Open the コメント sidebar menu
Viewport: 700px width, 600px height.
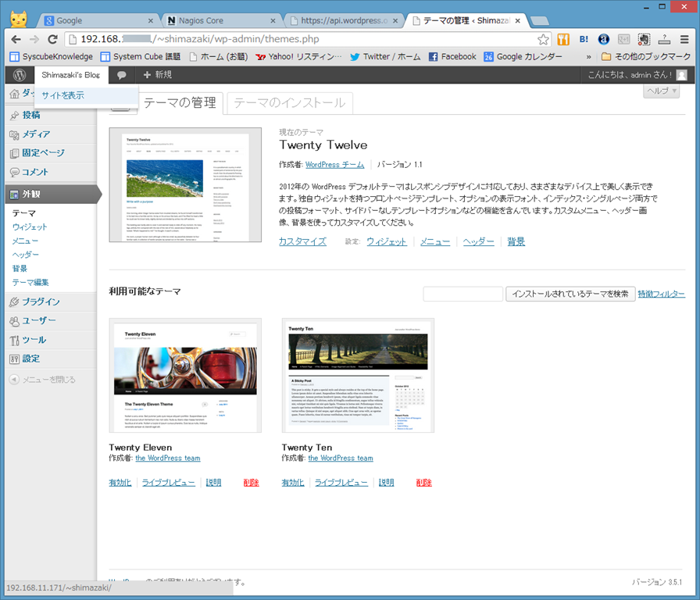click(51, 172)
